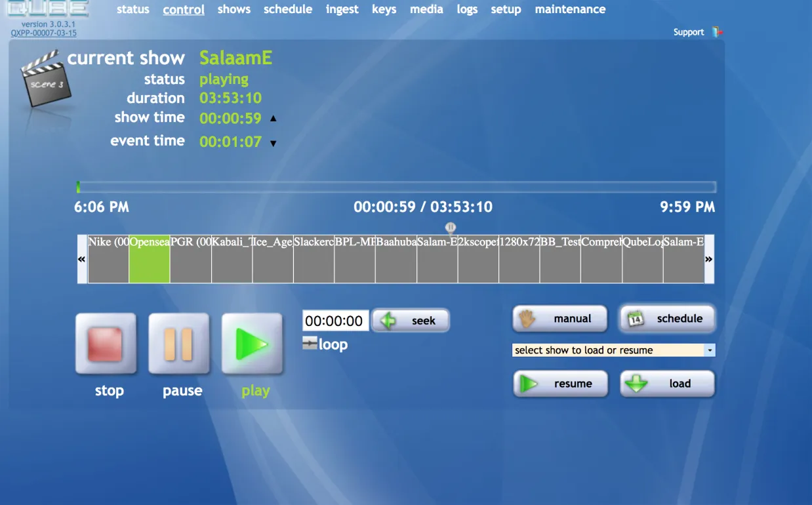Select the highlighted Opensea clip
Image resolution: width=812 pixels, height=505 pixels.
[x=150, y=259]
